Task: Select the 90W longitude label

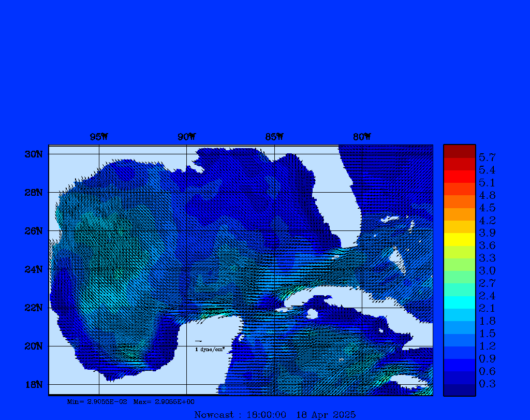Action: click(186, 137)
